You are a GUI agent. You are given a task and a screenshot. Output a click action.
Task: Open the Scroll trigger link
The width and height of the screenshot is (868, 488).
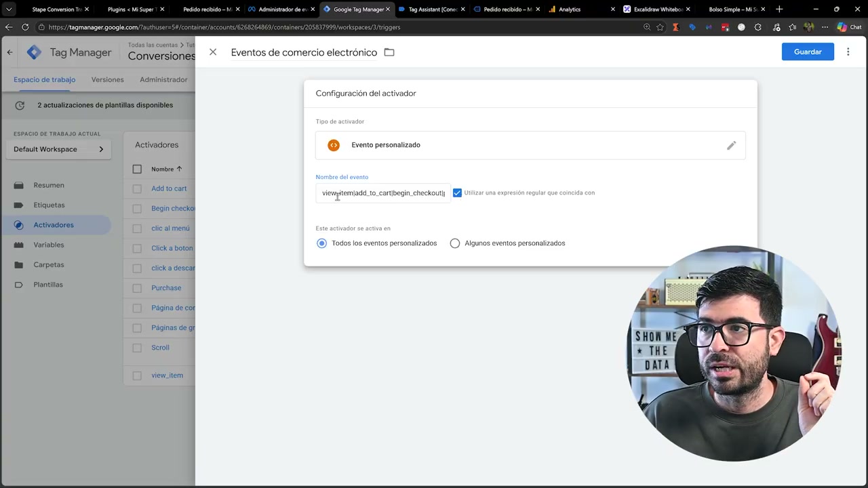pyautogui.click(x=160, y=348)
